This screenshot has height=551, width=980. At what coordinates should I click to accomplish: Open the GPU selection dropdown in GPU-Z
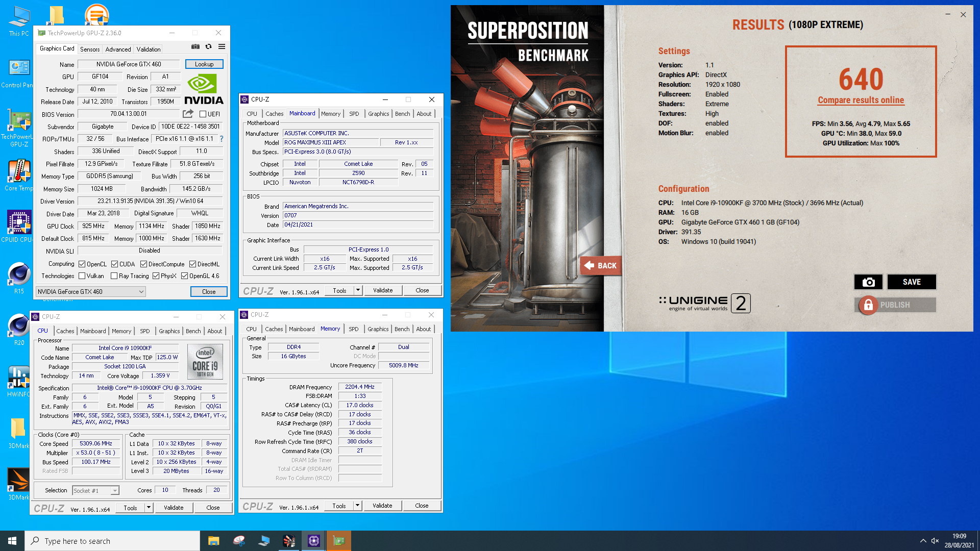(90, 292)
